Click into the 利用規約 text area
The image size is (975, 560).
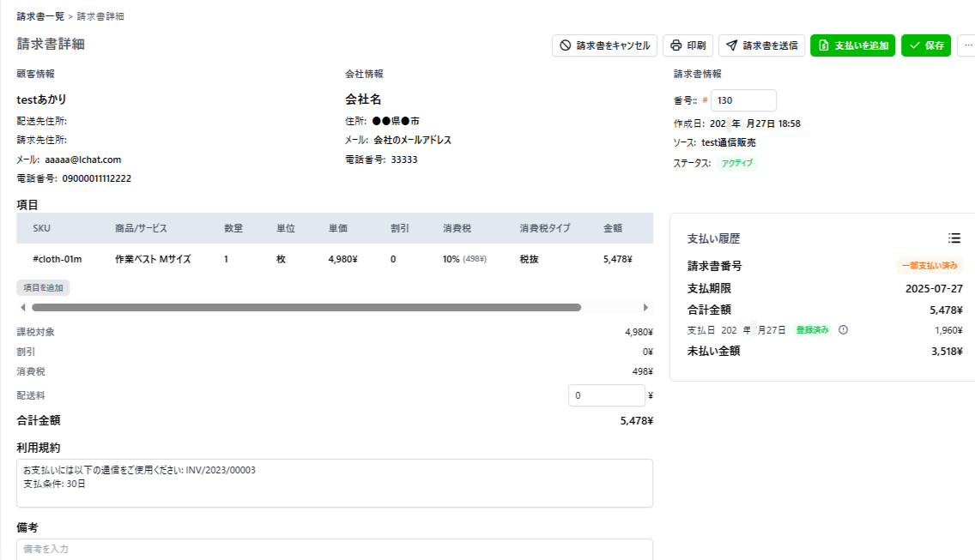click(335, 483)
